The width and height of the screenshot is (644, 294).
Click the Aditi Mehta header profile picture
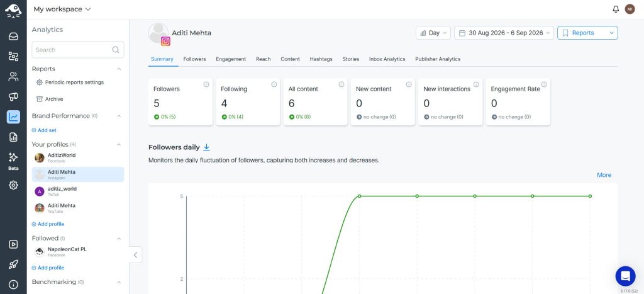tap(158, 33)
